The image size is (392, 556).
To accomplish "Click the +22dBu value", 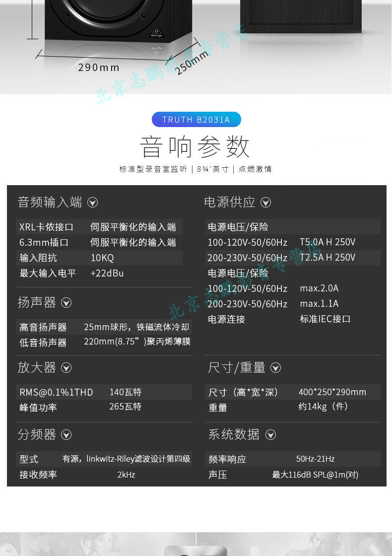I will point(107,274).
